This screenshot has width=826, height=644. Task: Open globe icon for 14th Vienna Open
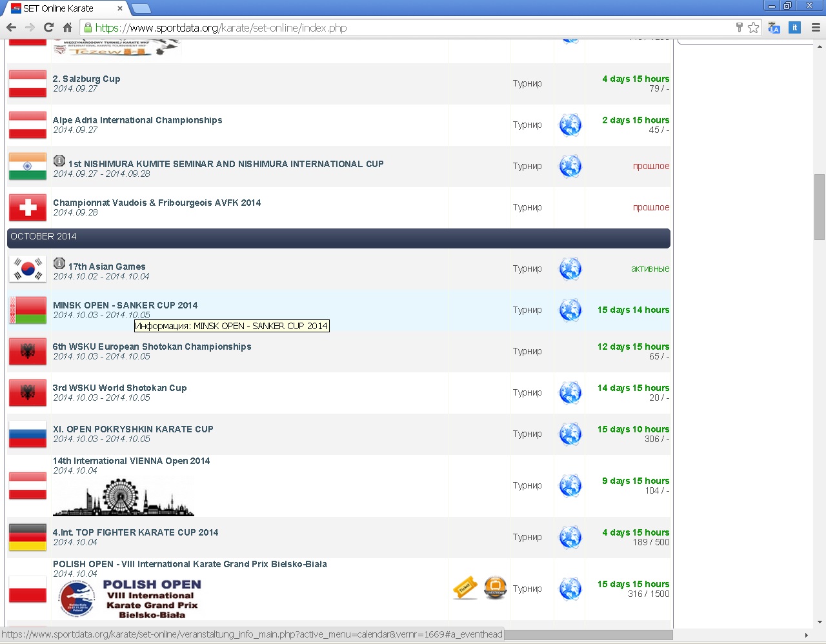570,485
